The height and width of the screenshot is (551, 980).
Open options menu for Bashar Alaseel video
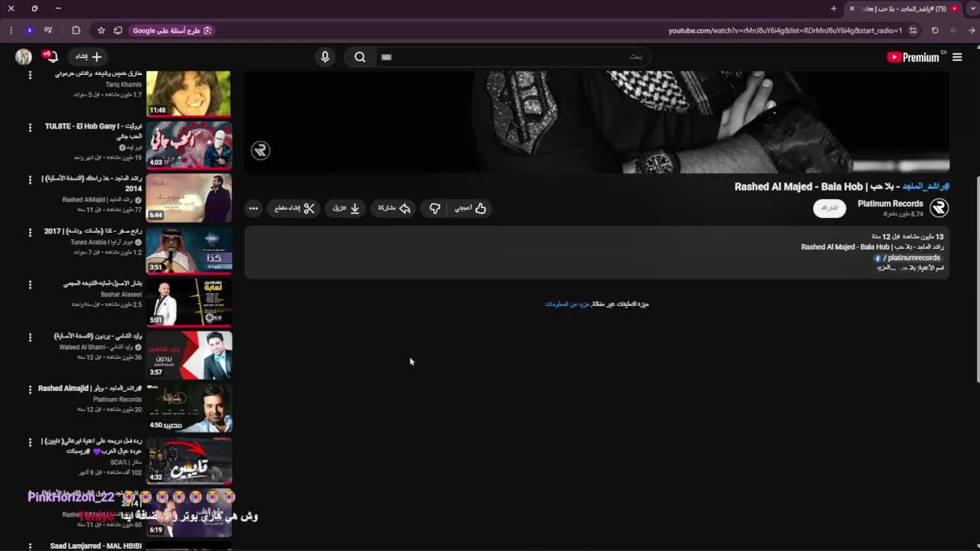point(30,285)
